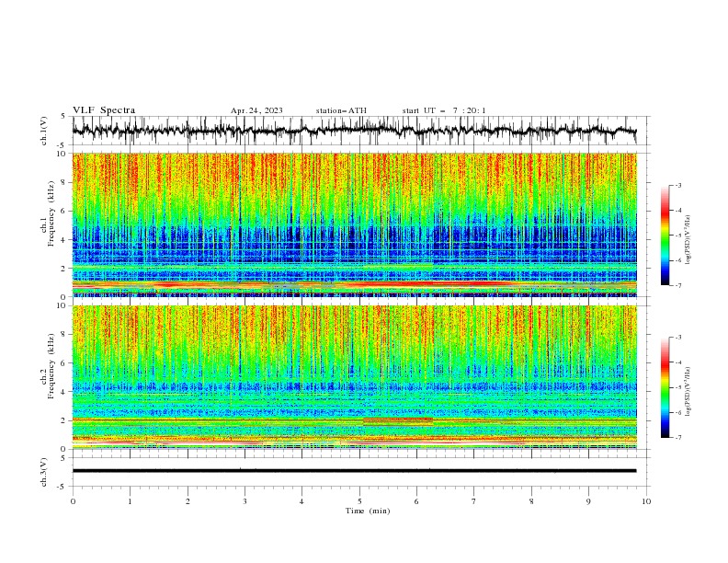Click time axis tick label "7"
The image size is (728, 563).
474,501
